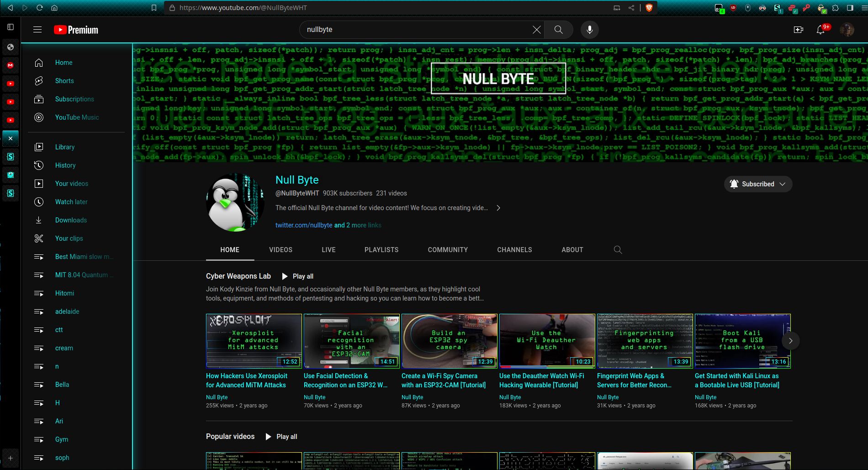868x470 pixels.
Task: Open the Wi-Fi Deauther Watch thumbnail
Action: coord(547,341)
